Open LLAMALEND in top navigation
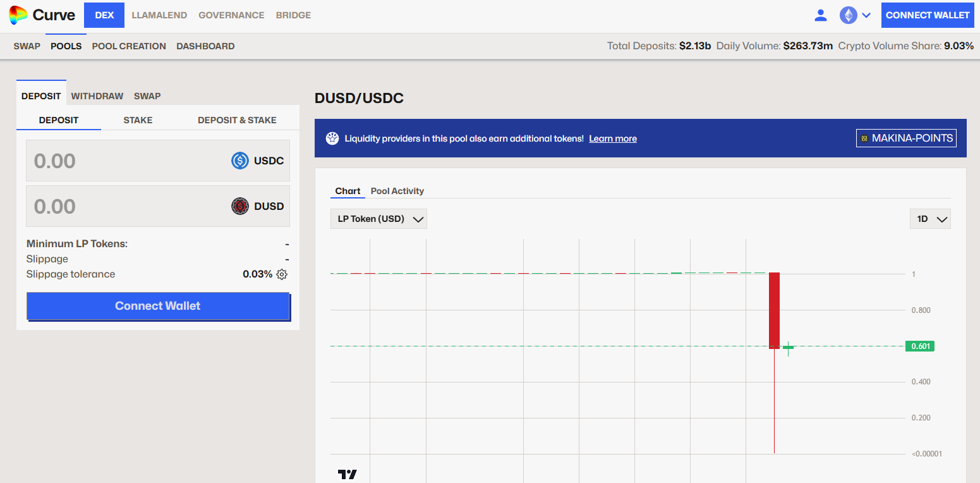This screenshot has height=483, width=980. click(x=159, y=15)
